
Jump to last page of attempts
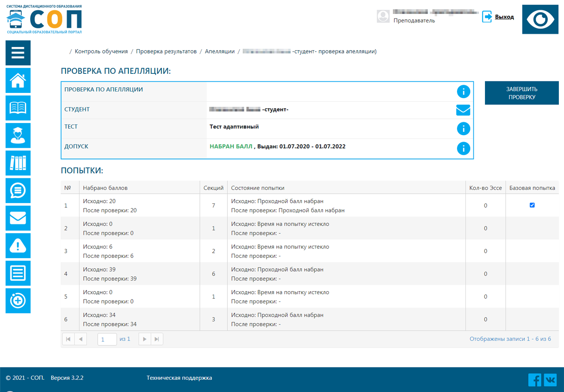pyautogui.click(x=157, y=340)
